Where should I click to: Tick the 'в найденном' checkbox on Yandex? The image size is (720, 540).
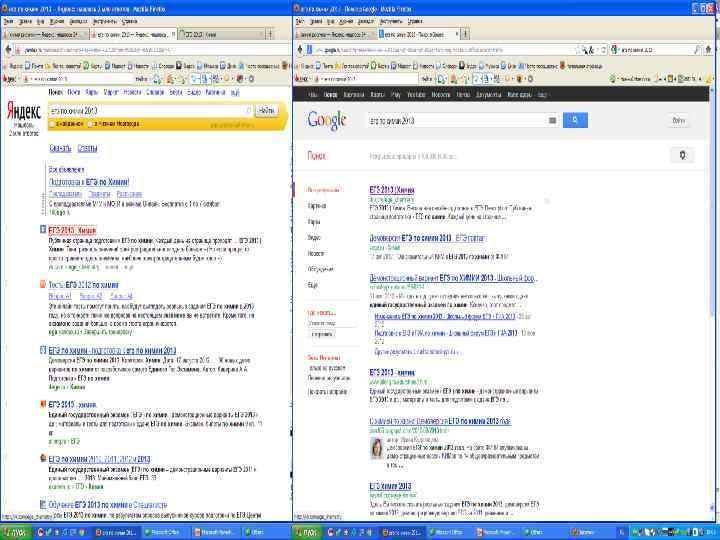52,124
